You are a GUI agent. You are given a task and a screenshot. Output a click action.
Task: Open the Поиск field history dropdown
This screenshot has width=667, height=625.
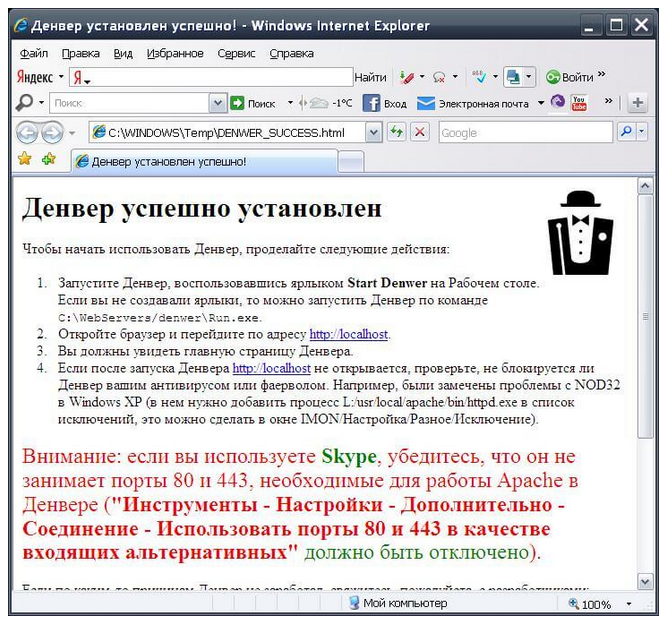click(218, 103)
